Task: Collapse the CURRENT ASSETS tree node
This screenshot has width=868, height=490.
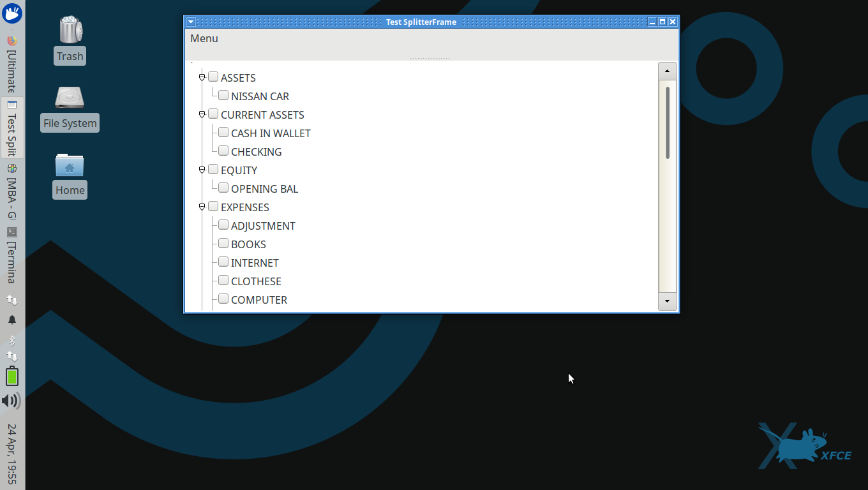Action: (202, 114)
